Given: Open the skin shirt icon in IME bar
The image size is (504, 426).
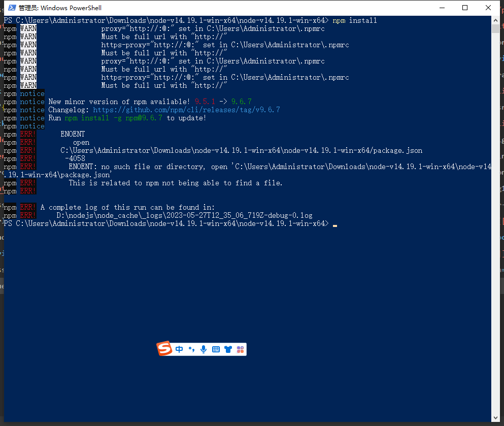Looking at the screenshot, I should pyautogui.click(x=228, y=349).
